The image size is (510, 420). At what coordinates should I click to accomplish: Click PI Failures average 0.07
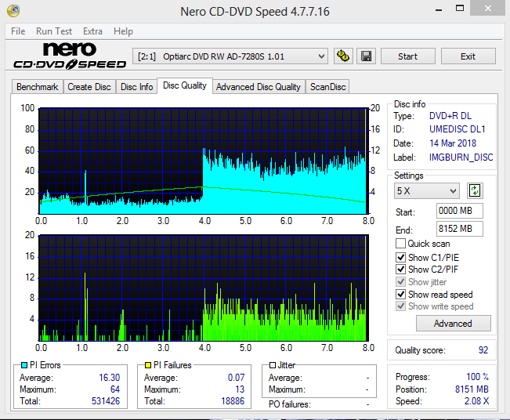[236, 378]
